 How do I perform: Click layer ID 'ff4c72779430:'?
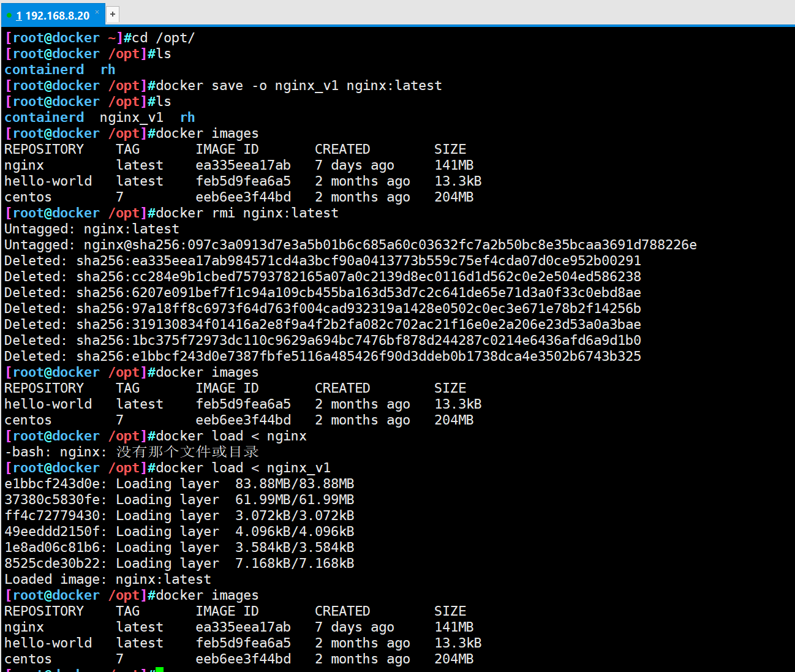tap(56, 516)
